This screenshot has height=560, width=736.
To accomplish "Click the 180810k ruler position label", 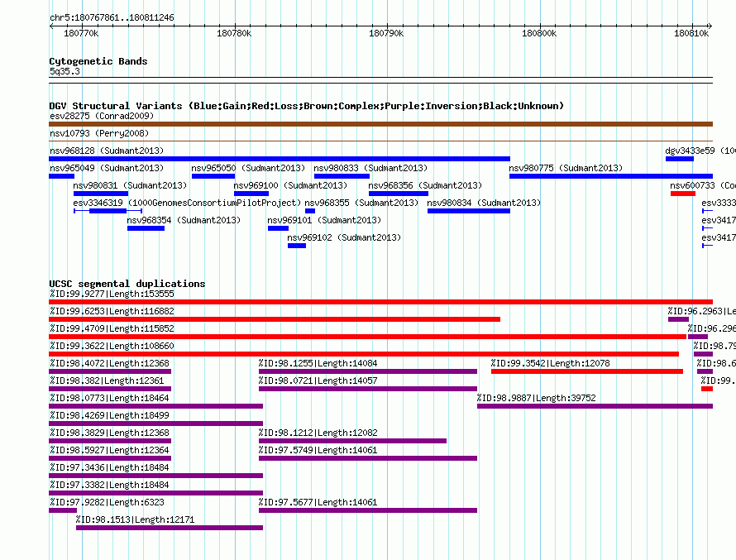I will (691, 33).
